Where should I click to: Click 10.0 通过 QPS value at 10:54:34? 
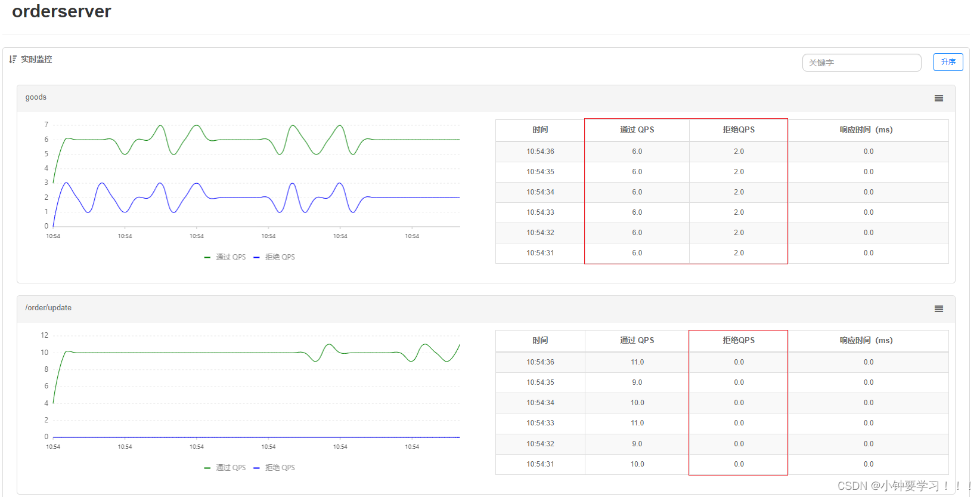click(637, 403)
